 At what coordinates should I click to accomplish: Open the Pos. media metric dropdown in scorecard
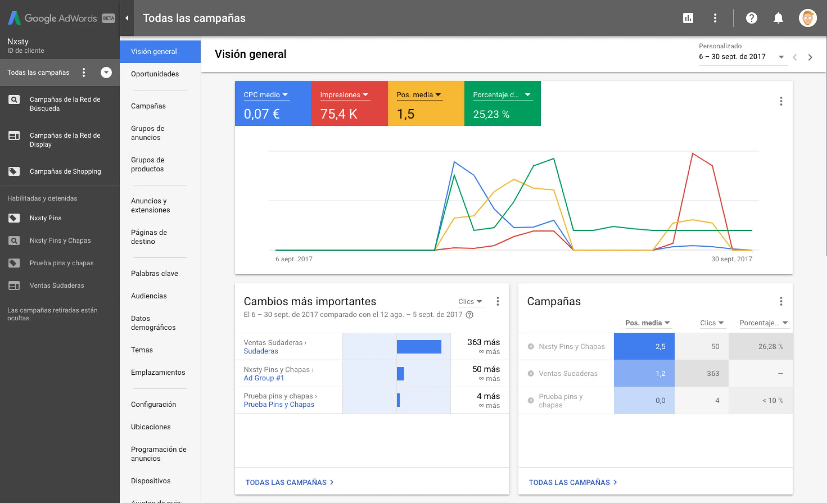(x=419, y=95)
